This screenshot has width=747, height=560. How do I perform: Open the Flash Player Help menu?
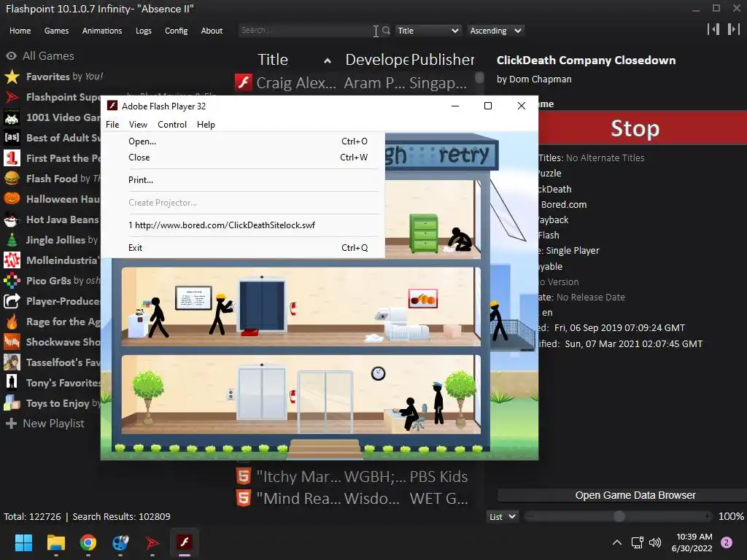(x=206, y=124)
